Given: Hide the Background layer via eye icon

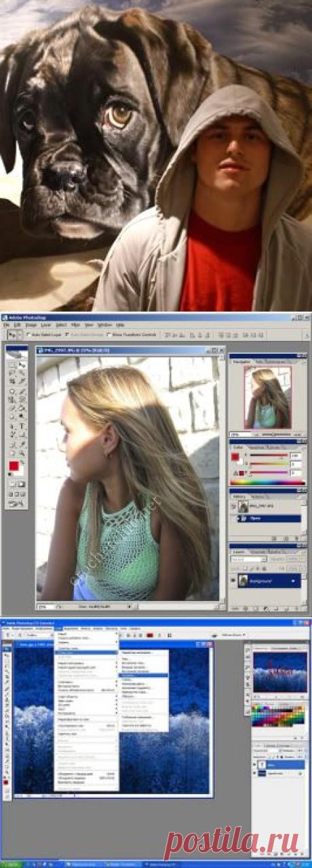Looking at the screenshot, I should coord(233,580).
